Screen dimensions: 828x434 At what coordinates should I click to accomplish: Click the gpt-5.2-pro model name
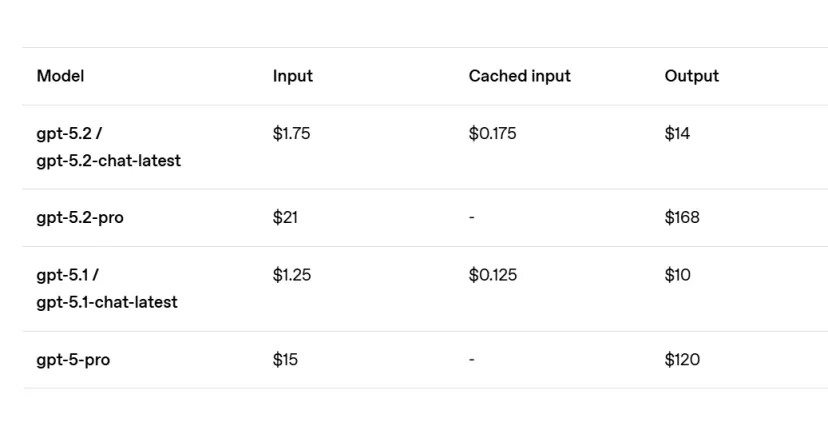[80, 218]
